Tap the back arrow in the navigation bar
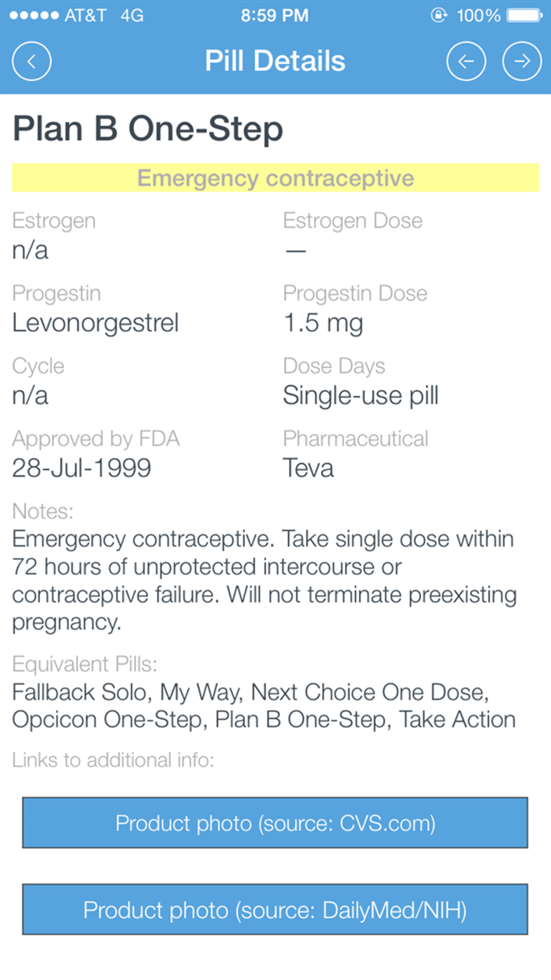Viewport: 551px width, 980px height. [x=31, y=61]
